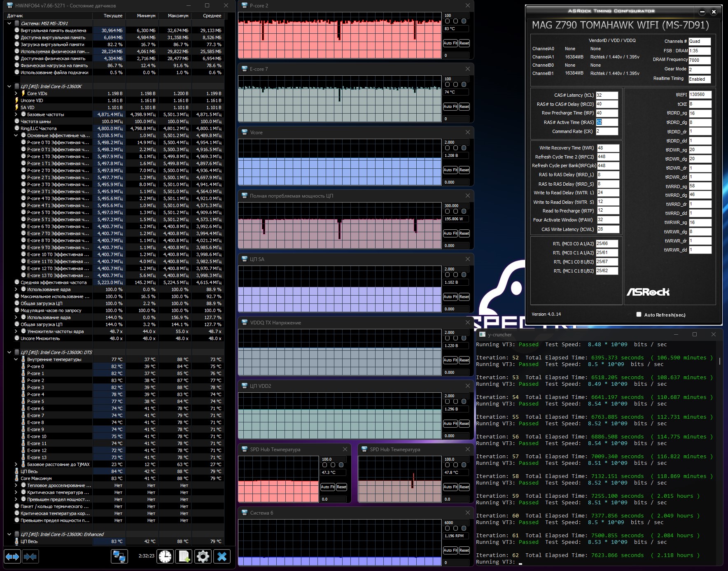Select the Uncore Множитель sensor row
This screenshot has height=571, width=728.
114,338
